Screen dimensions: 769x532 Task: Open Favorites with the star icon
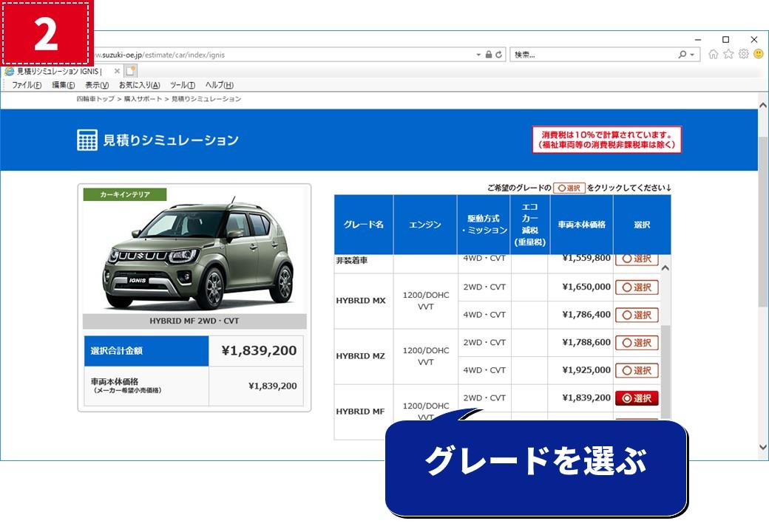pyautogui.click(x=728, y=54)
